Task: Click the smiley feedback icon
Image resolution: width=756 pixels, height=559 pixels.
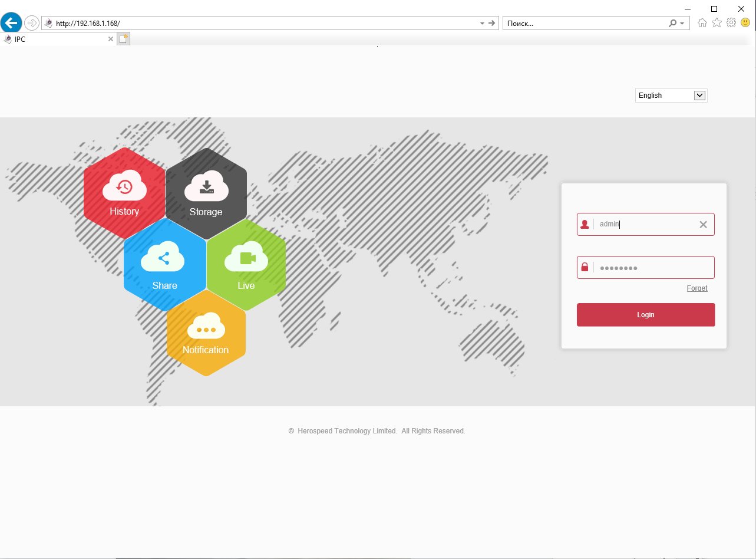Action: pos(745,23)
